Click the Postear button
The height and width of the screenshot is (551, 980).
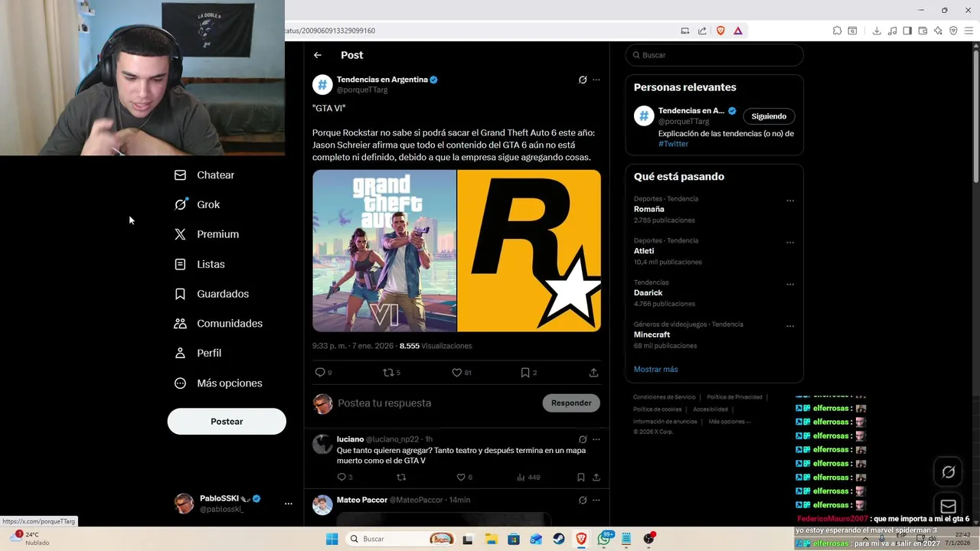click(227, 422)
